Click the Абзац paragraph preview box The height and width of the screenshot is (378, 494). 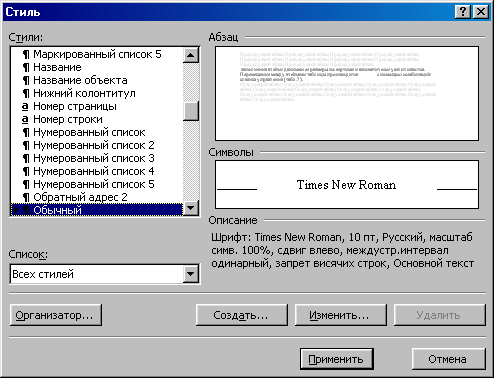pos(347,94)
